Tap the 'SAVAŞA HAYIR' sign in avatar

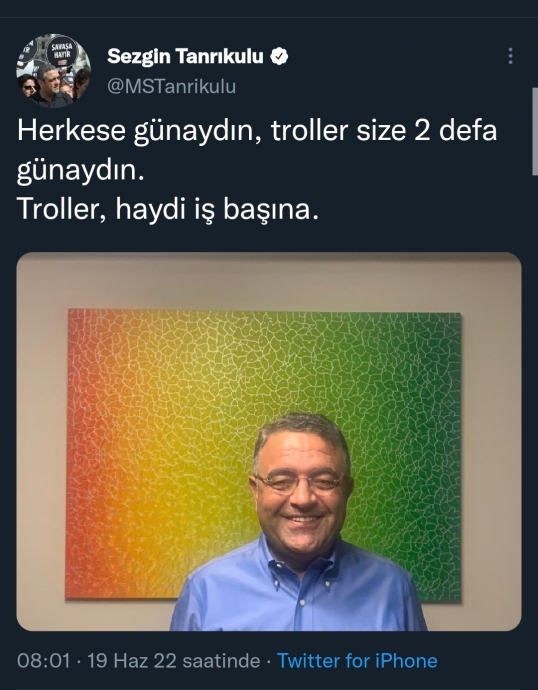coord(62,50)
